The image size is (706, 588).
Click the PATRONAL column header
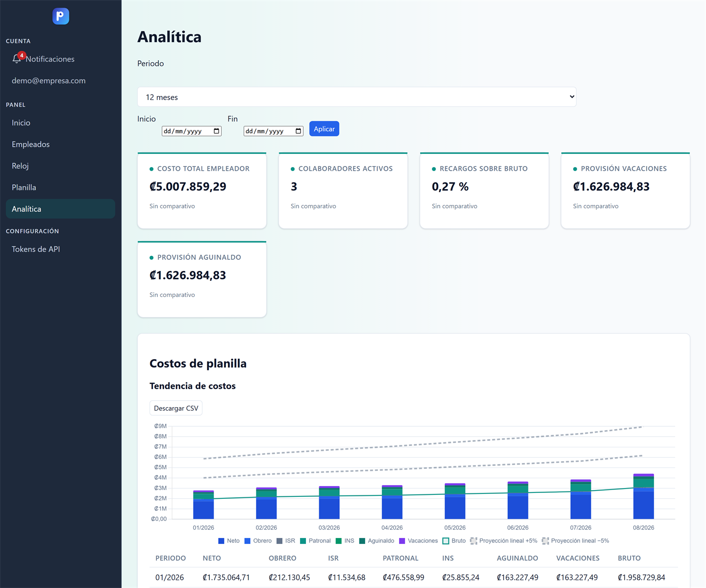pos(401,558)
